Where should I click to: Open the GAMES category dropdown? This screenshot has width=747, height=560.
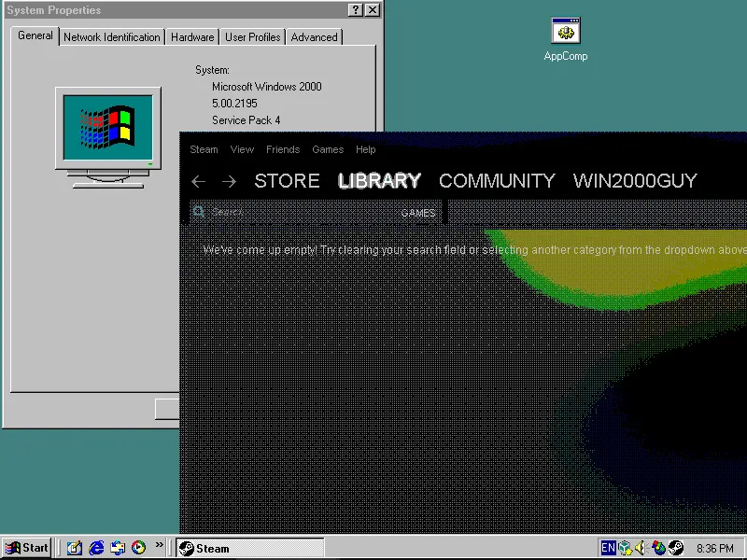click(x=417, y=213)
